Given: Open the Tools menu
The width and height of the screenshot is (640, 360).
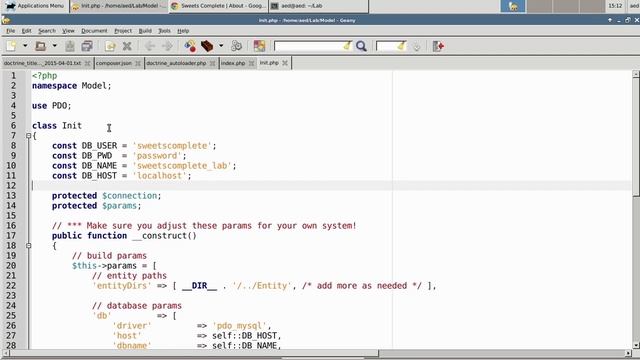Looking at the screenshot, I should [164, 31].
